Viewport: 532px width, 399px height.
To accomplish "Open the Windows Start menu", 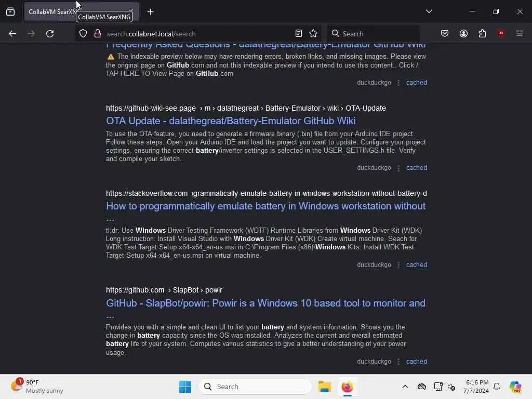I will click(x=185, y=387).
